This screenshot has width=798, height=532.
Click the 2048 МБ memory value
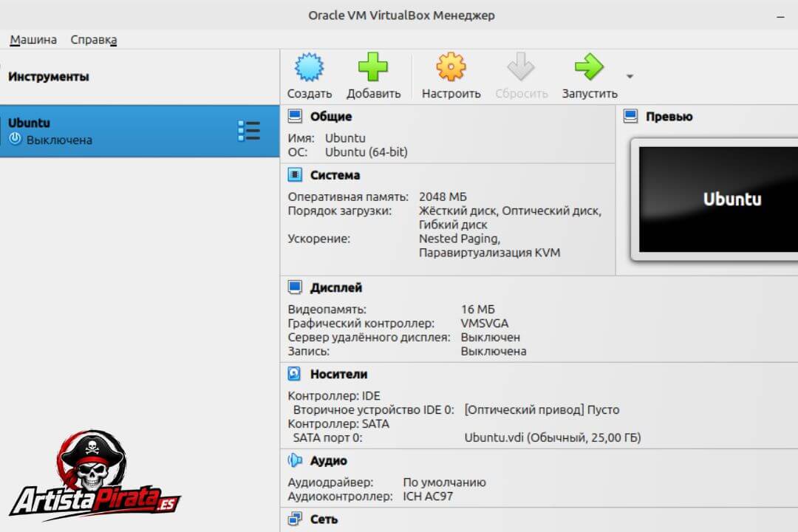(x=443, y=197)
